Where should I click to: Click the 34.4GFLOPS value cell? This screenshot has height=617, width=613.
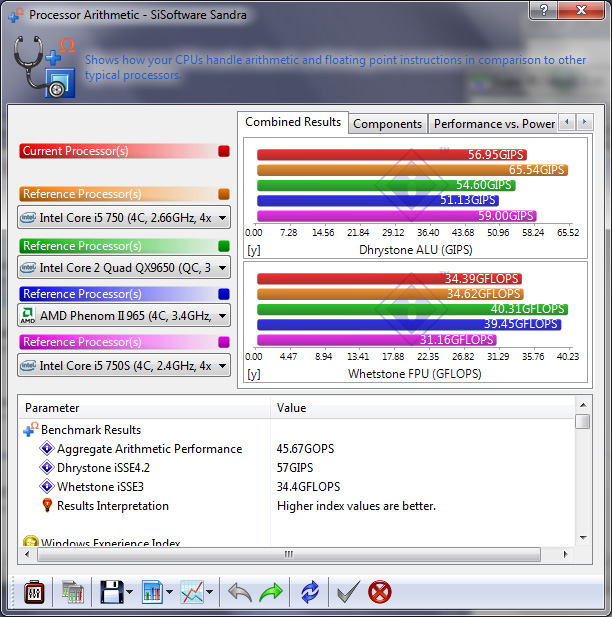(308, 487)
